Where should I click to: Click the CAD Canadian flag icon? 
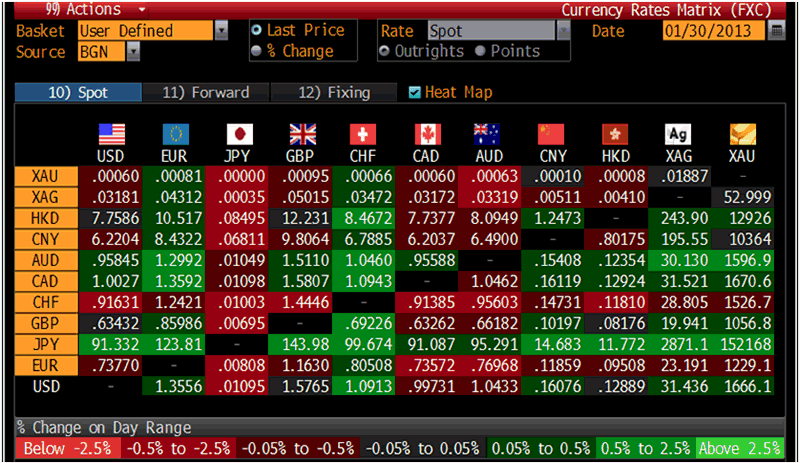pos(427,135)
